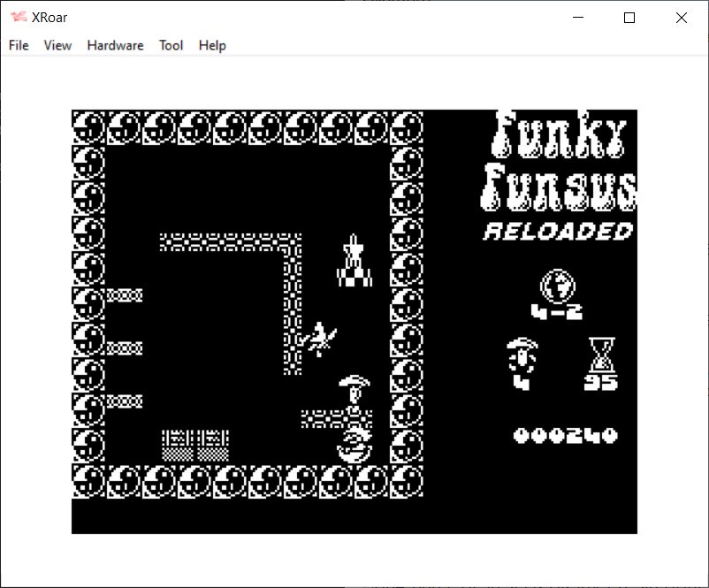Minimize the XRoar window

pos(578,18)
